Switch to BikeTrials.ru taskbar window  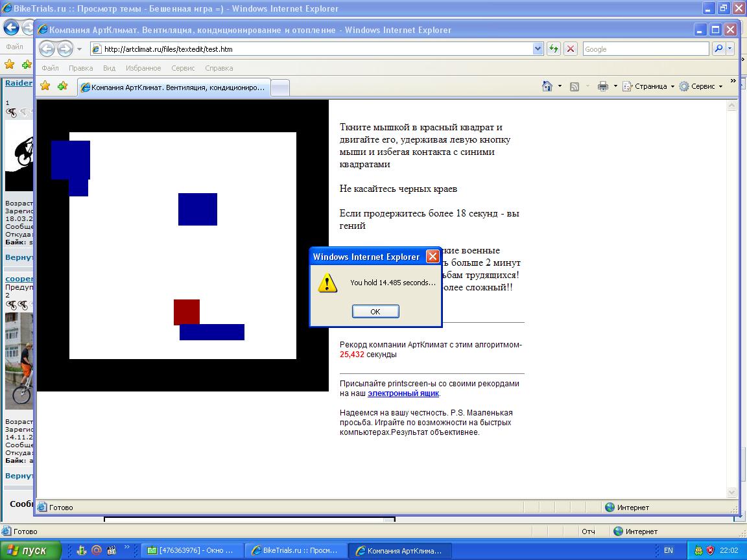point(296,550)
